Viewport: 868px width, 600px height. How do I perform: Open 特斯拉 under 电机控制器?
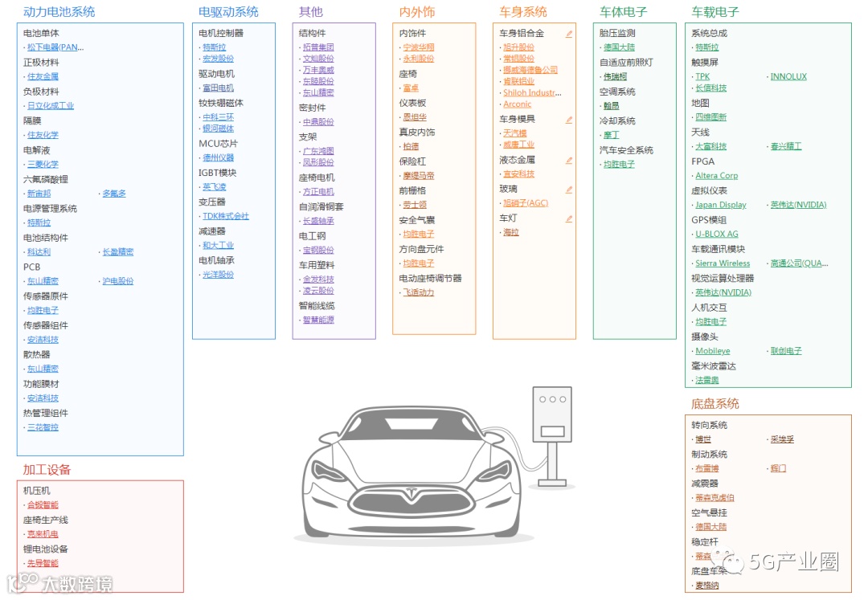point(215,47)
